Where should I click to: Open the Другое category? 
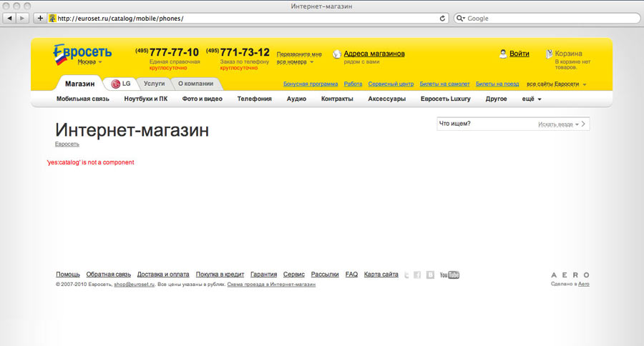(496, 99)
